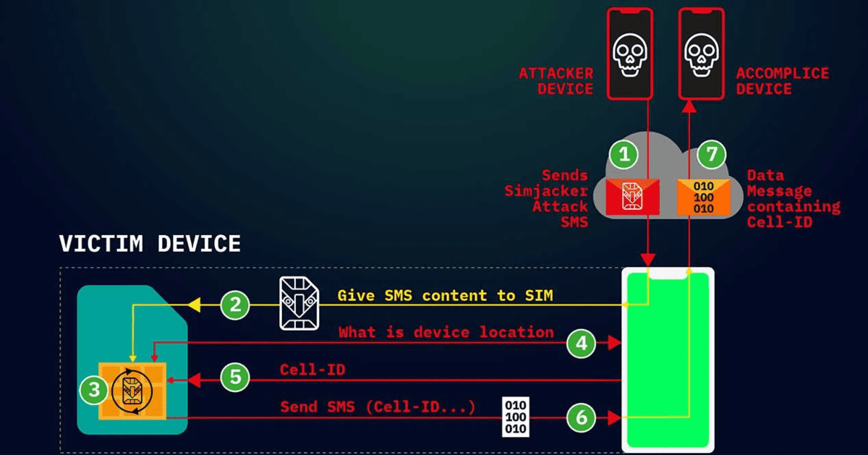The image size is (868, 455).
Task: Select the orange binary data envelope icon
Action: [703, 197]
